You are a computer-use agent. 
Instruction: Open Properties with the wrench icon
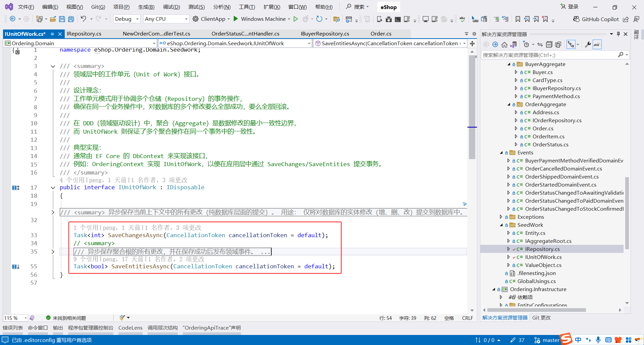[x=588, y=44]
